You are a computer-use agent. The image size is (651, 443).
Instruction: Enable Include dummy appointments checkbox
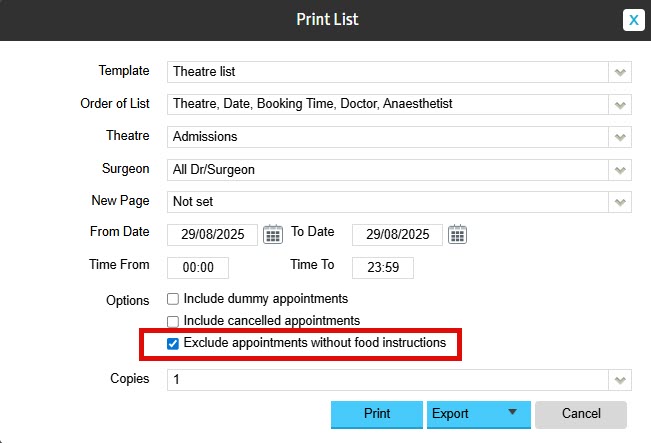point(173,299)
